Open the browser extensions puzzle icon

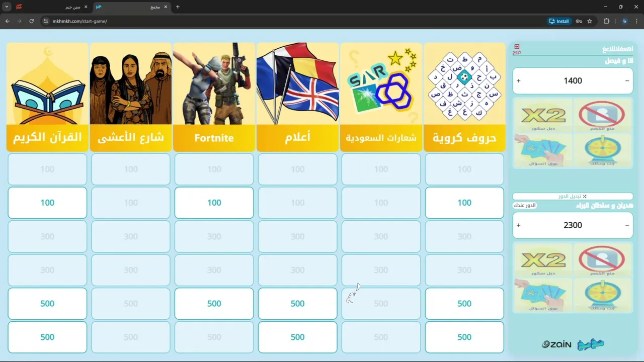point(606,21)
